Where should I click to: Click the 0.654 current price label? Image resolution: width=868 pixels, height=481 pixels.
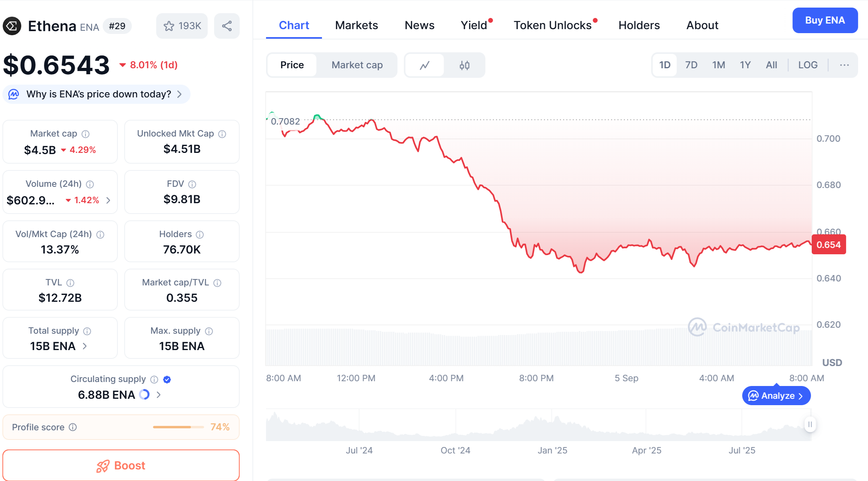tap(828, 245)
